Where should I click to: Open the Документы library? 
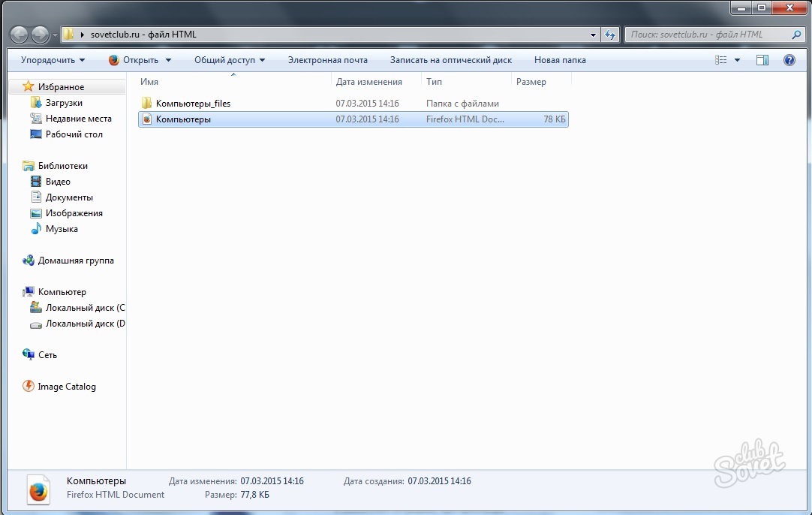(x=69, y=197)
